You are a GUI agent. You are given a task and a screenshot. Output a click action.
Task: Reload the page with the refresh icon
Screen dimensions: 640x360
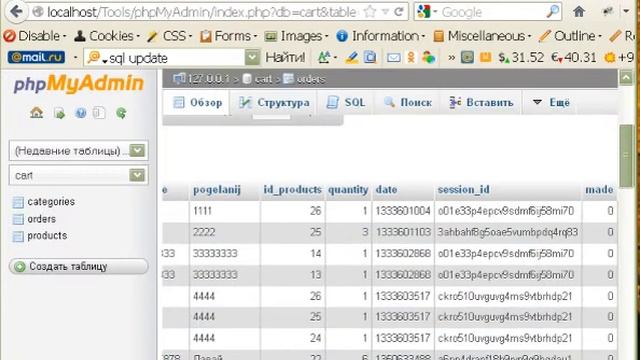(399, 12)
